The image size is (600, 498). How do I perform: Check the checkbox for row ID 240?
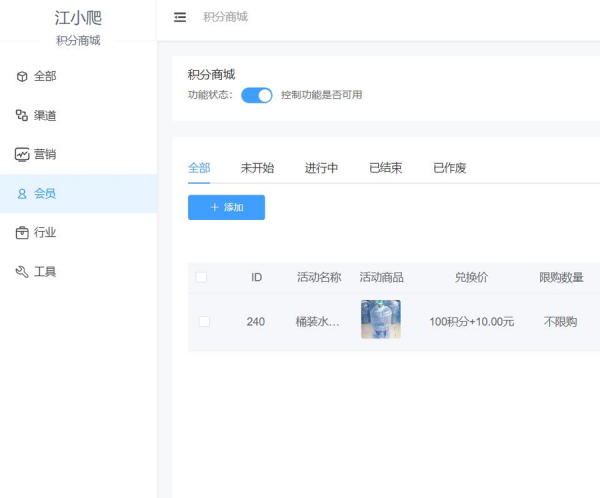tap(204, 322)
